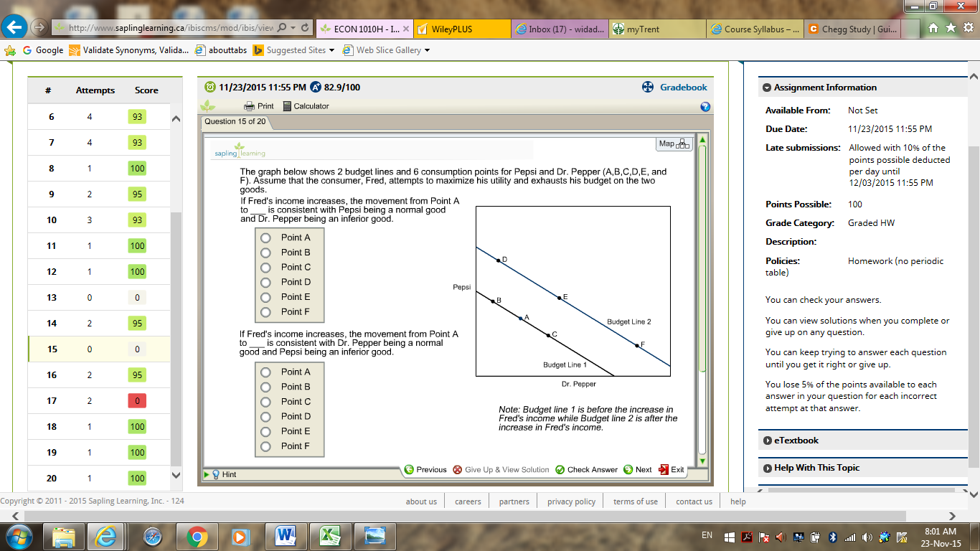
Task: Open Windows Start menu
Action: click(18, 536)
